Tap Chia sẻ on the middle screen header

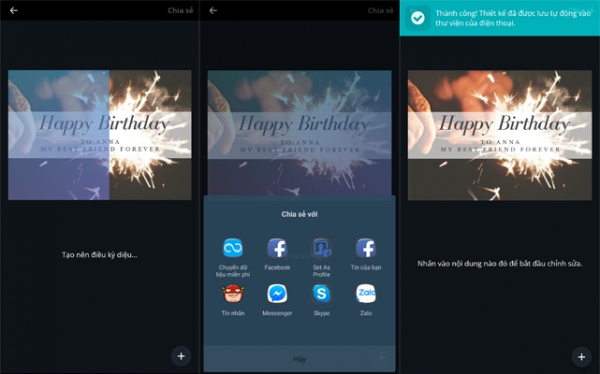coord(380,10)
